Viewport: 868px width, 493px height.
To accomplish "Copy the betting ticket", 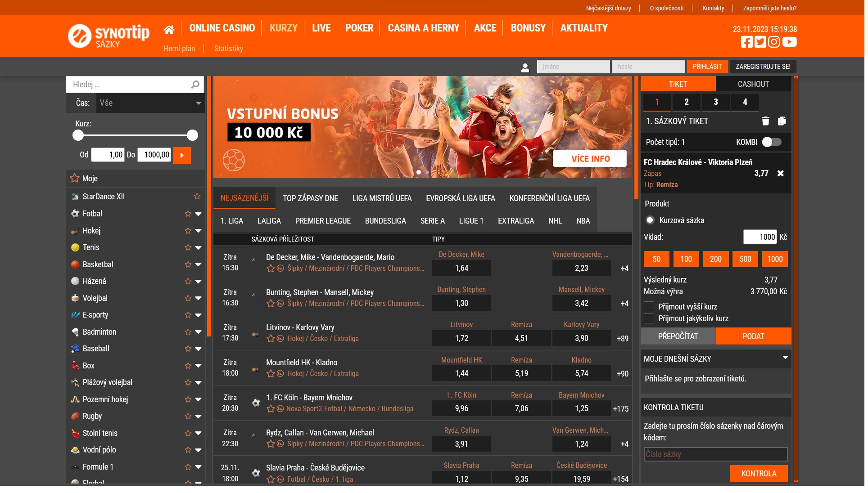I will tap(782, 121).
